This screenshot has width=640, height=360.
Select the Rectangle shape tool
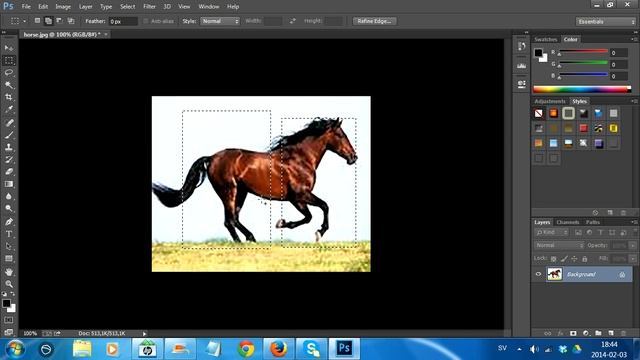9,259
